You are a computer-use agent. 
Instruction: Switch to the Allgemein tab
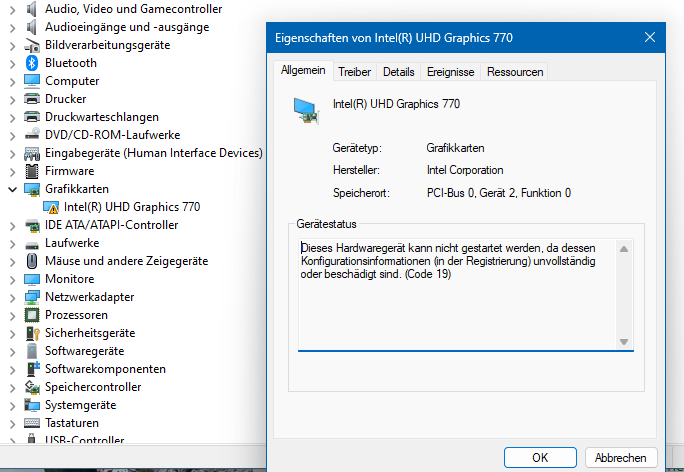coord(303,70)
